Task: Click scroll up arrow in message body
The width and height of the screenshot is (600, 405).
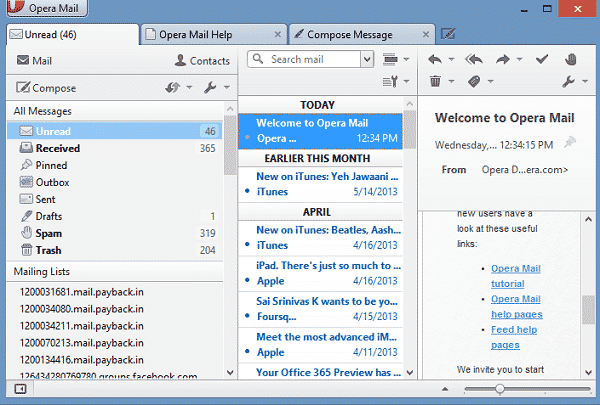Action: [x=589, y=219]
